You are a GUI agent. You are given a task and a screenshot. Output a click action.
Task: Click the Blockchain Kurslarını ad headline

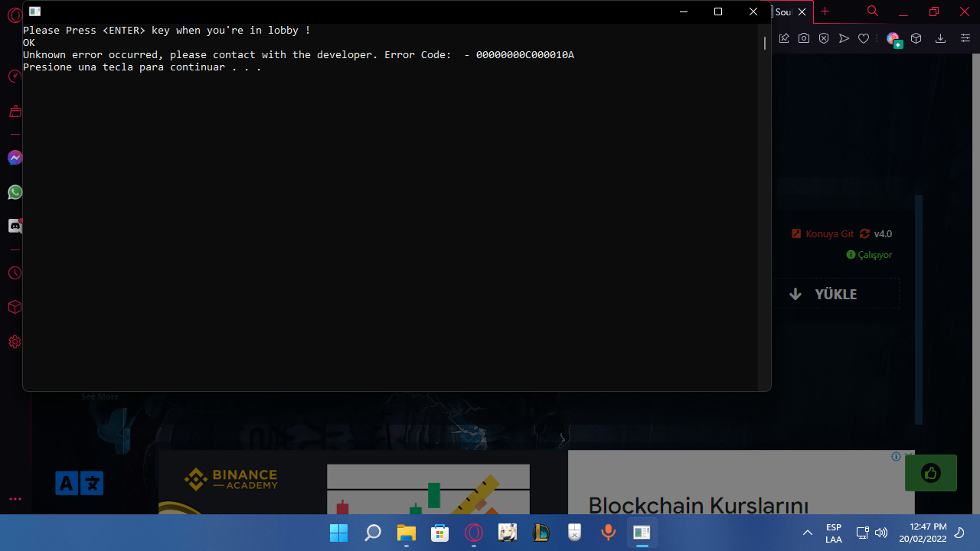point(698,505)
